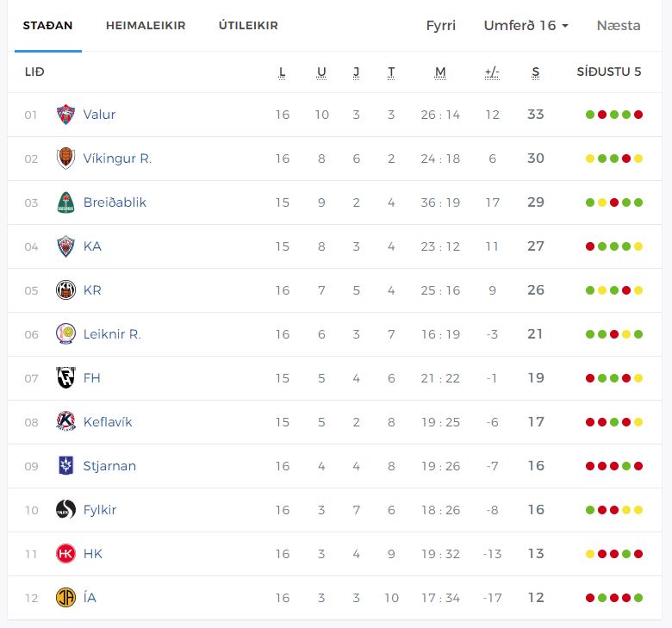Click Valur's most recent red result dot
This screenshot has height=628, width=672.
pyautogui.click(x=638, y=115)
